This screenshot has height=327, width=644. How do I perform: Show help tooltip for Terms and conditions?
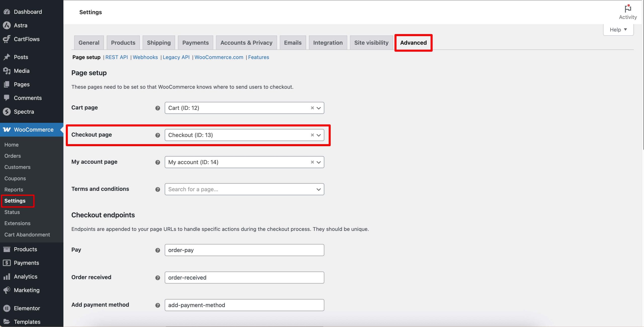tap(158, 190)
